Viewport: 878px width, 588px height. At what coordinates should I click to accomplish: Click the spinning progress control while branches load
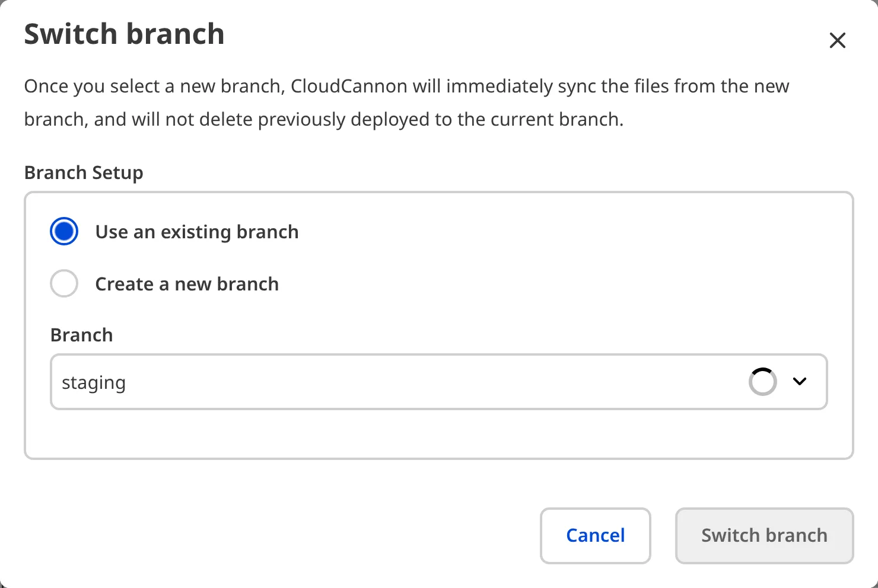click(x=762, y=382)
